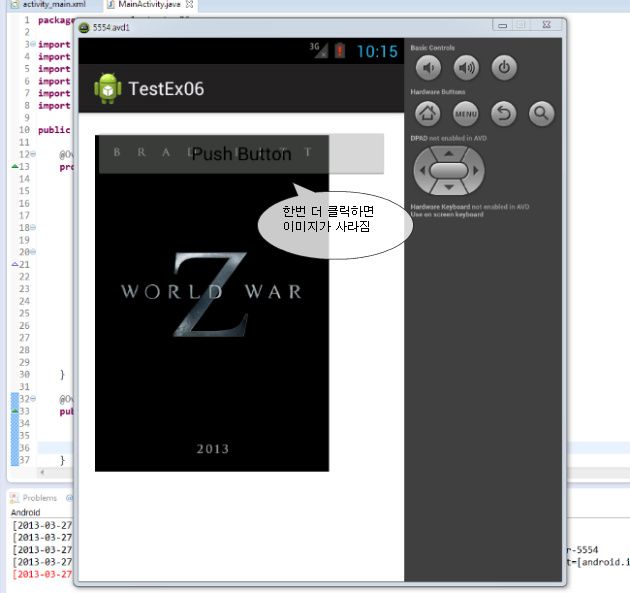Tap the DPAD left arrow
Screen dimensions: 630x593
click(x=422, y=170)
